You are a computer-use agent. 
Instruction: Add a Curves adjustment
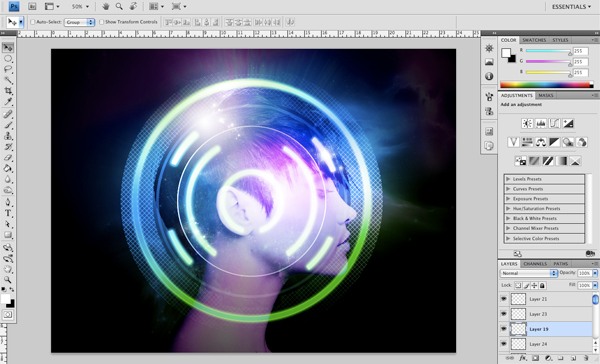[x=554, y=123]
